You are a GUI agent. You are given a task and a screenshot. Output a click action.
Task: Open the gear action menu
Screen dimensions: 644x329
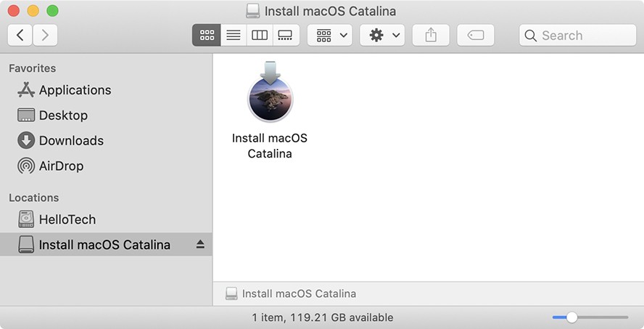[x=382, y=35]
